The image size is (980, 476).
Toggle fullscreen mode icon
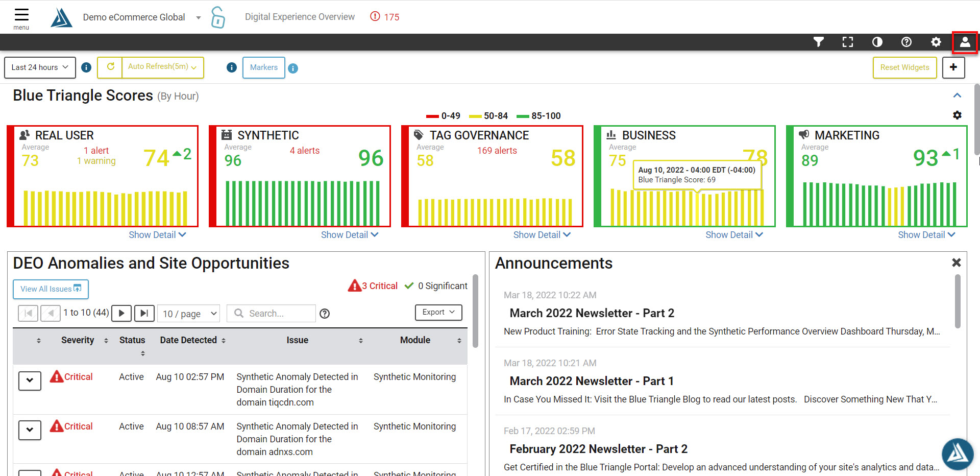(848, 42)
